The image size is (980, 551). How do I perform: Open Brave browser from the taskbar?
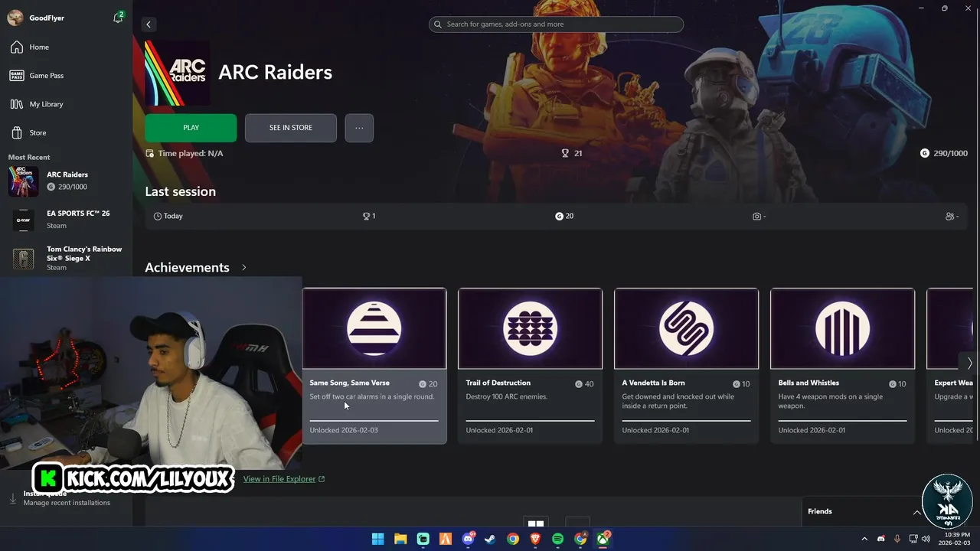pyautogui.click(x=535, y=539)
